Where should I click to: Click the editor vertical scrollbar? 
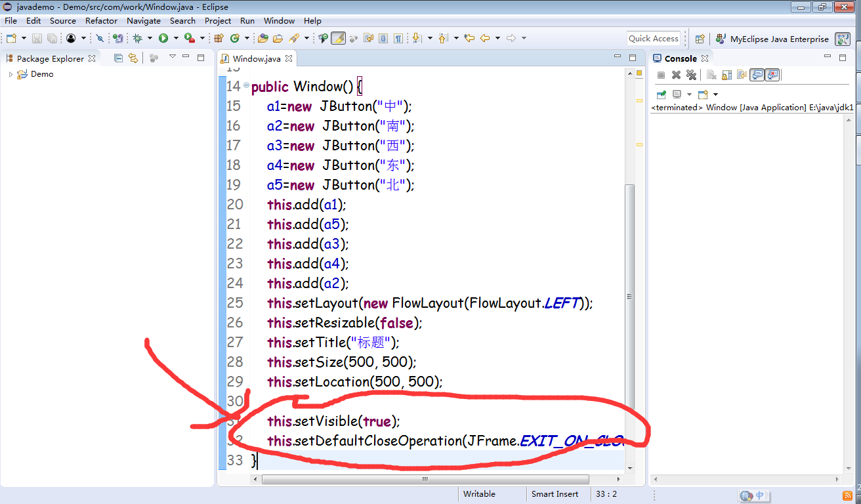pos(630,297)
